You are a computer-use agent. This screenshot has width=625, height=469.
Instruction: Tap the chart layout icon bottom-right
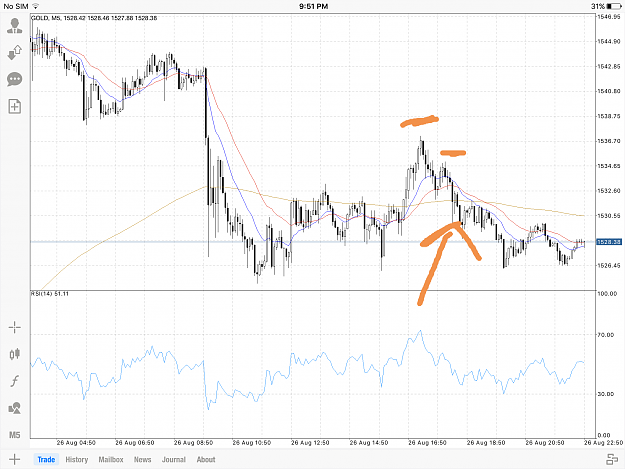coord(612,459)
